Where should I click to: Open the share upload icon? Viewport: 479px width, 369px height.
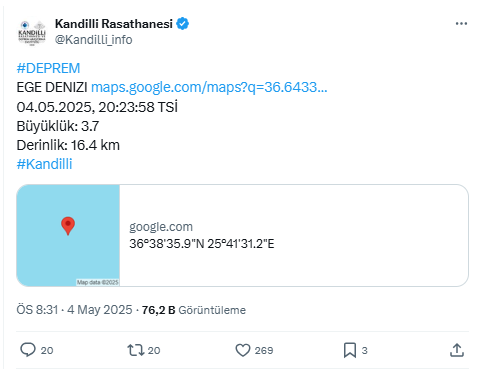(x=457, y=350)
